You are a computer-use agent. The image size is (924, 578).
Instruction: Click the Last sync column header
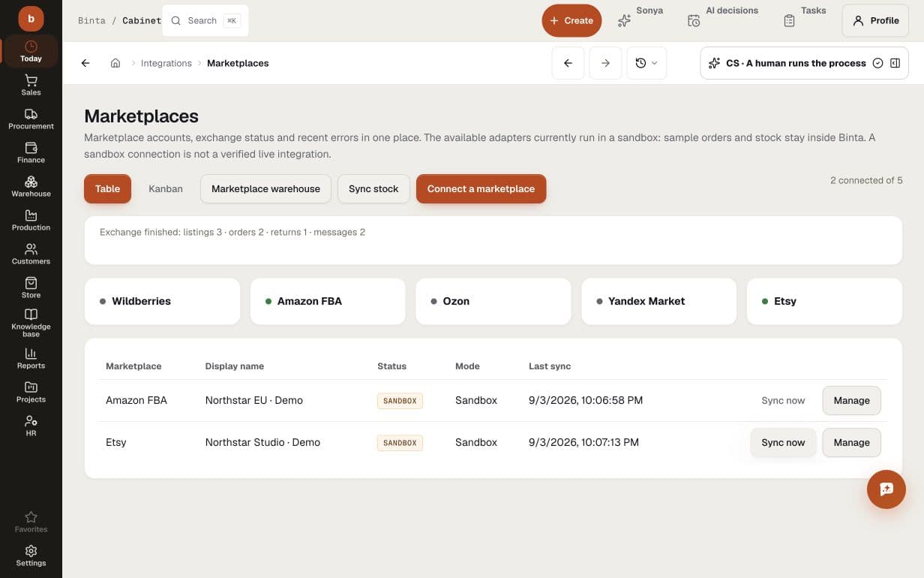[x=550, y=366]
